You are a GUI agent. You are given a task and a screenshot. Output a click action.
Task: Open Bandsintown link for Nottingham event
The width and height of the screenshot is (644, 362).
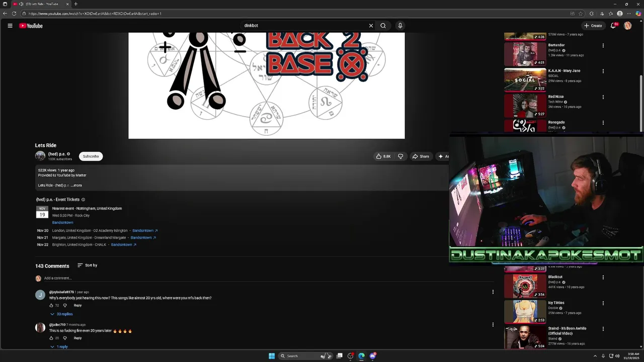pyautogui.click(x=62, y=222)
